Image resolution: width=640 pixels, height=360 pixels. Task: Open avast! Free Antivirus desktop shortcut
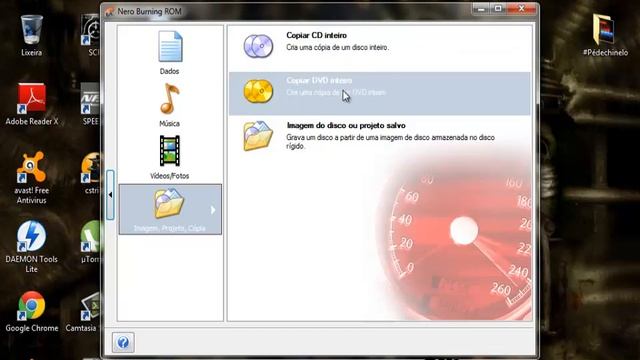[31, 178]
